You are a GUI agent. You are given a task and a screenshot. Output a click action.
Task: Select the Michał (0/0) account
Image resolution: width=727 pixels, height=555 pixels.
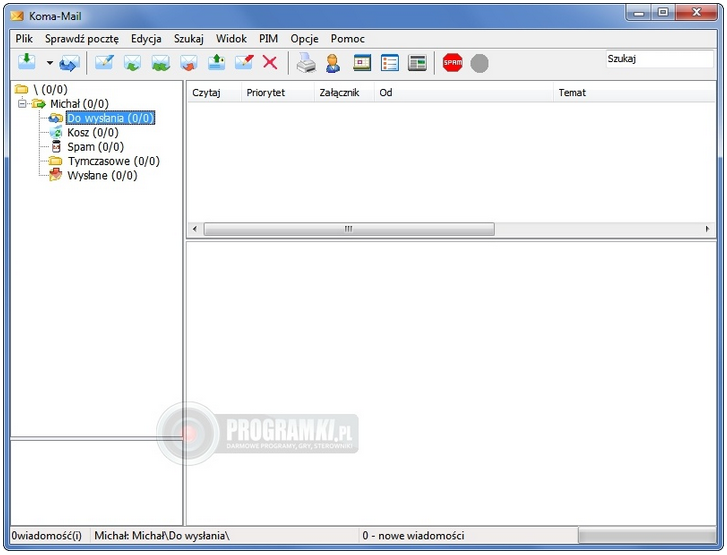click(79, 104)
